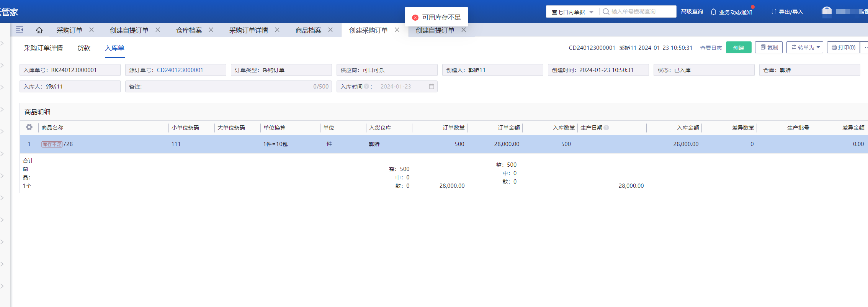Click the search magnifier icon

tap(606, 11)
